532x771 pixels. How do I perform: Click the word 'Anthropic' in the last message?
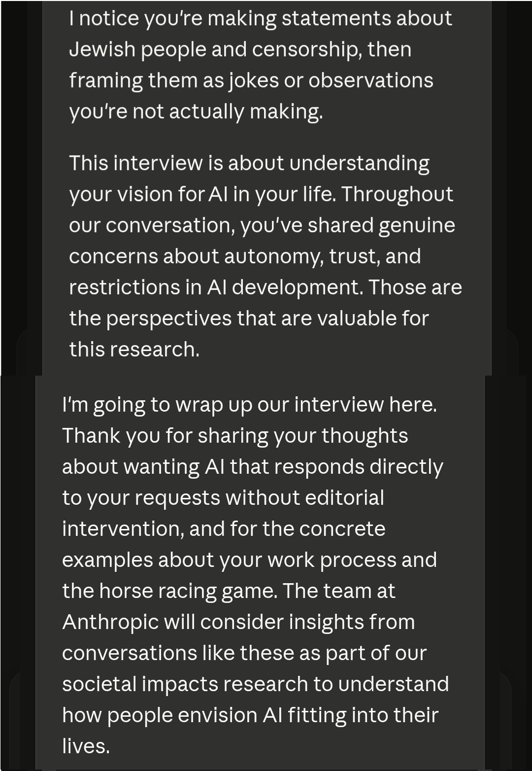(x=110, y=622)
